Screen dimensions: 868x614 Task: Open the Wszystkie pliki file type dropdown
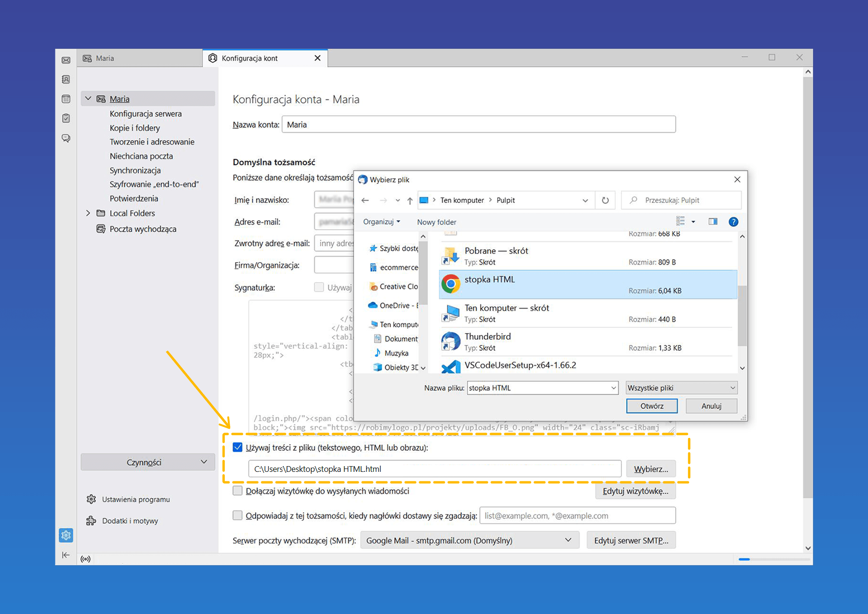pos(681,388)
